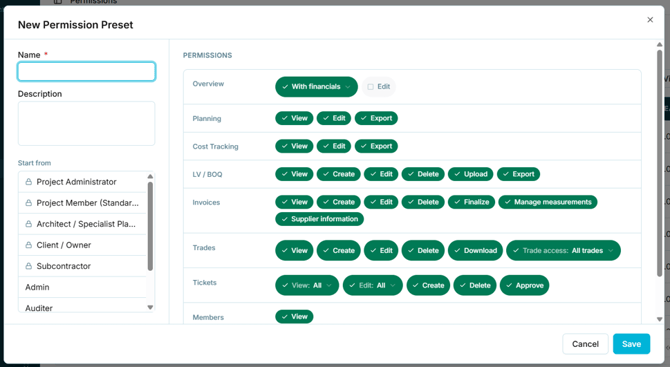This screenshot has height=367, width=670.
Task: Toggle Trades View permission
Action: [294, 250]
